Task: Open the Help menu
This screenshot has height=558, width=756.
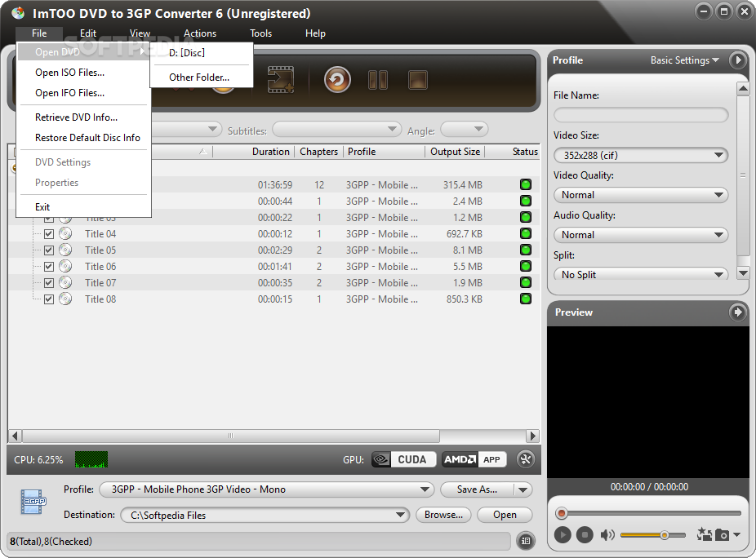Action: point(315,33)
